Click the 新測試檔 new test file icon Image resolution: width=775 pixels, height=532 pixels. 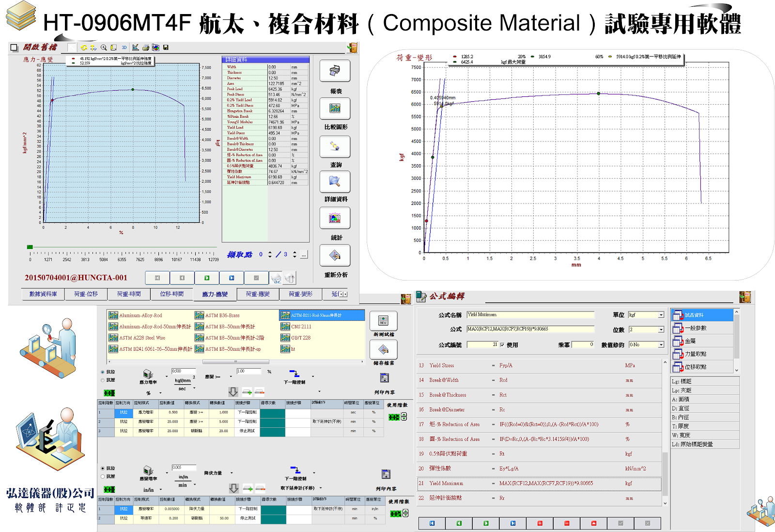point(383,321)
